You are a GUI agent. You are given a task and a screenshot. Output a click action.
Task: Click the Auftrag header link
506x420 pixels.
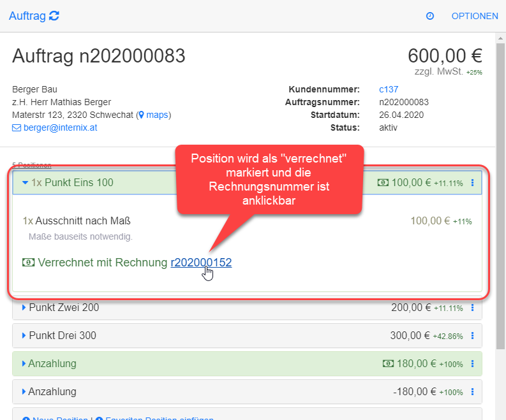(x=27, y=16)
